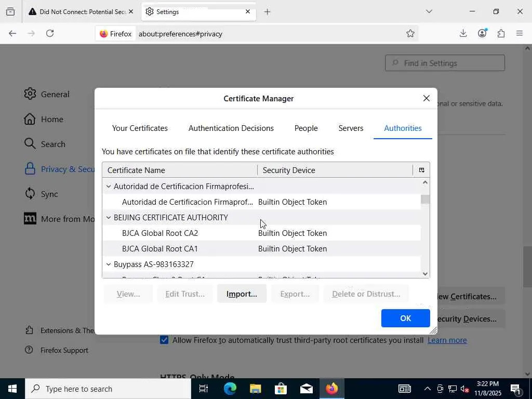Switch to Servers tab
This screenshot has width=532, height=399.
(351, 128)
